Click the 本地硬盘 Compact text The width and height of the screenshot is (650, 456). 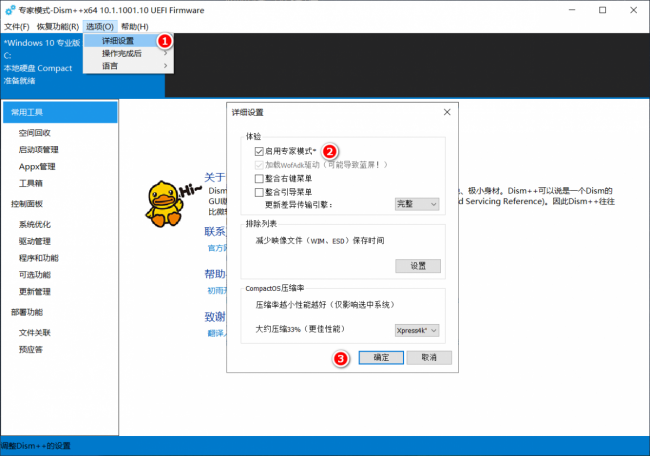click(x=38, y=68)
